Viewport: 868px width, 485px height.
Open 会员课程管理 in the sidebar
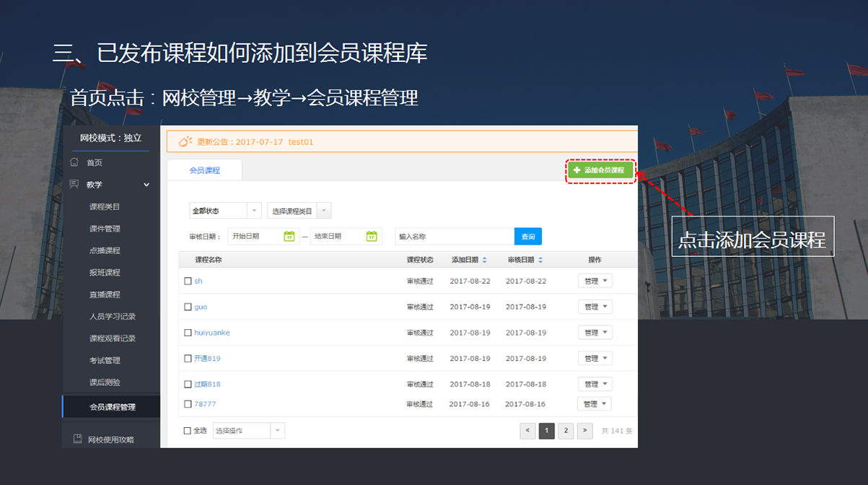pyautogui.click(x=112, y=407)
